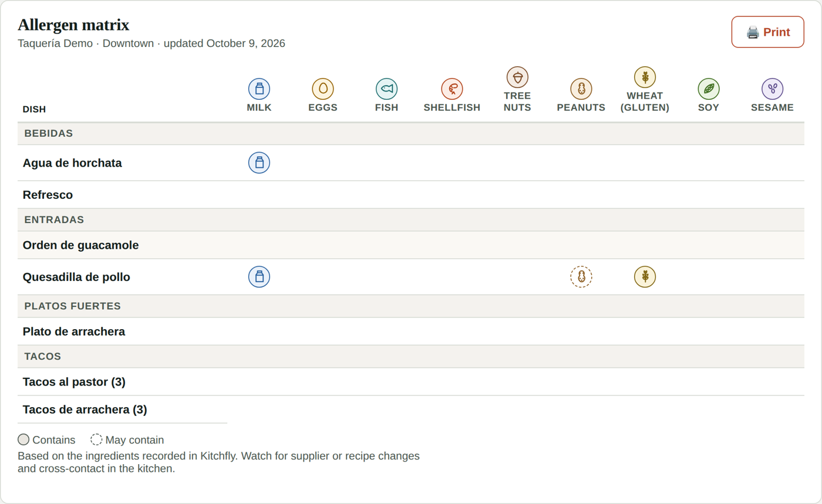Click the Eggs allergen header icon

pyautogui.click(x=323, y=89)
